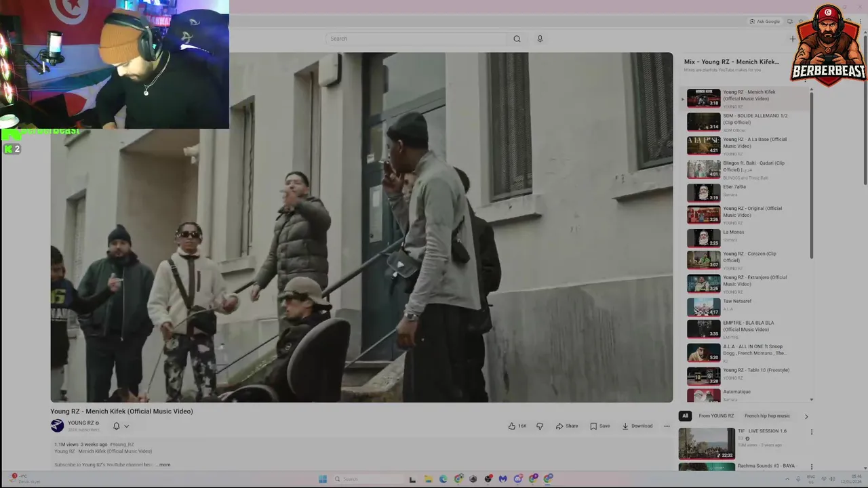Viewport: 868px width, 488px height.
Task: Open options menu for Rachma Sounds #3 video
Action: click(x=811, y=467)
